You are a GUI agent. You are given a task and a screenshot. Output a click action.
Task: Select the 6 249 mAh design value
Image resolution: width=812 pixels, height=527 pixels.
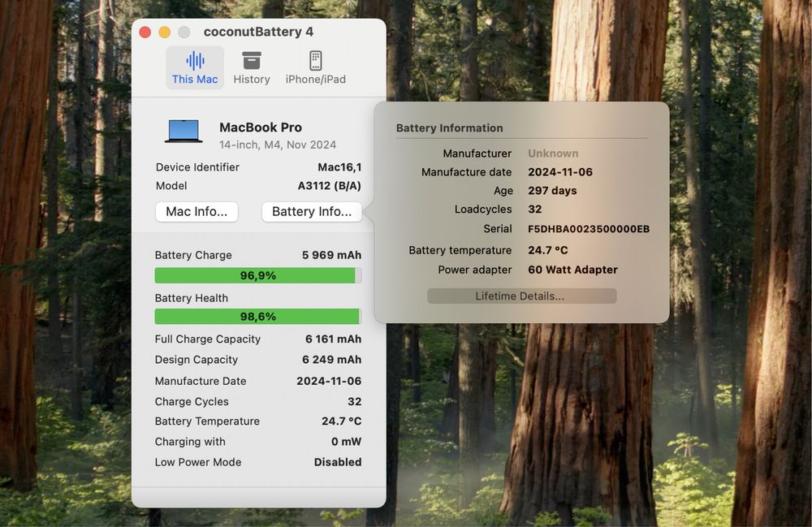(x=332, y=360)
